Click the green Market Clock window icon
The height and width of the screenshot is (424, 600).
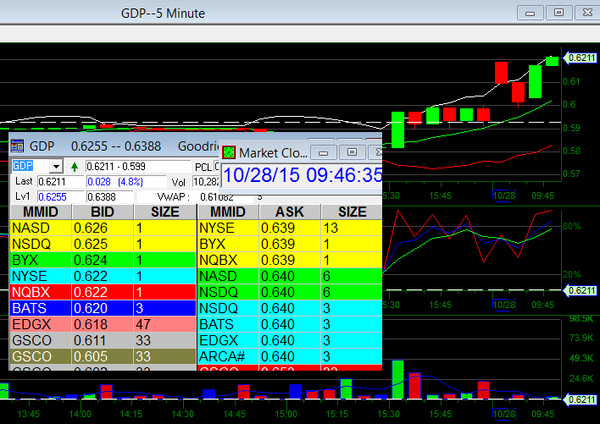[229, 152]
